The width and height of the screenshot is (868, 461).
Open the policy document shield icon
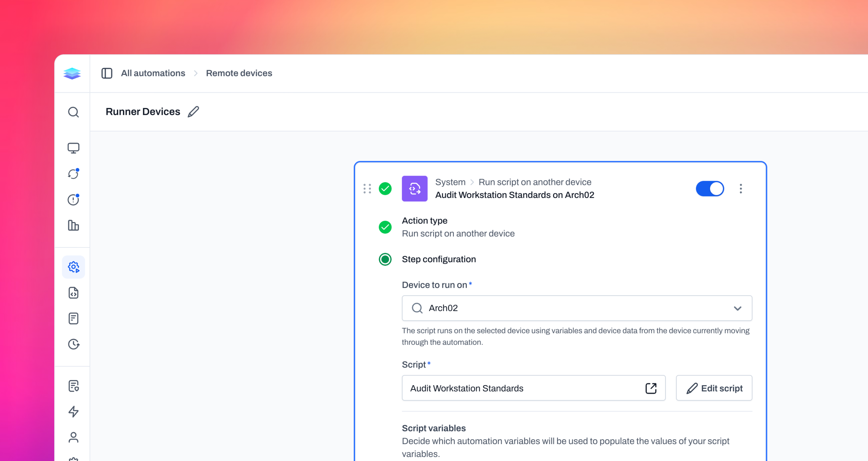pos(74,386)
